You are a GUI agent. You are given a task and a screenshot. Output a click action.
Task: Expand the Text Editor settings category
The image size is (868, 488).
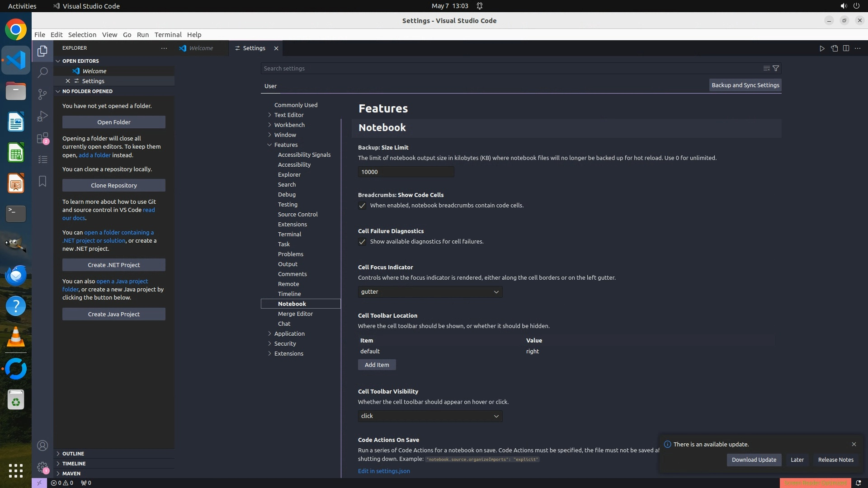tap(288, 115)
